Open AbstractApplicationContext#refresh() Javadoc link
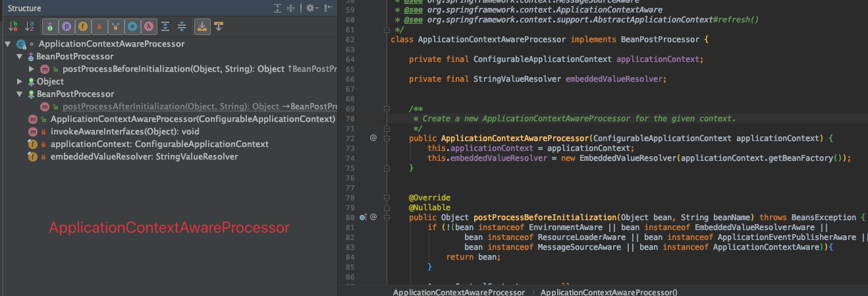Viewport: 868px width, 296px height. point(593,20)
